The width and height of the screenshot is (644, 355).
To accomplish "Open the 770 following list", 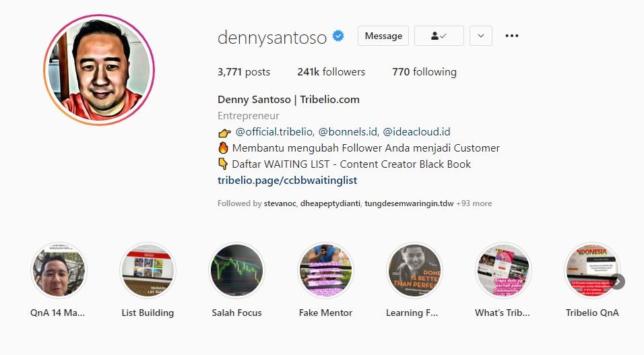I will point(424,72).
